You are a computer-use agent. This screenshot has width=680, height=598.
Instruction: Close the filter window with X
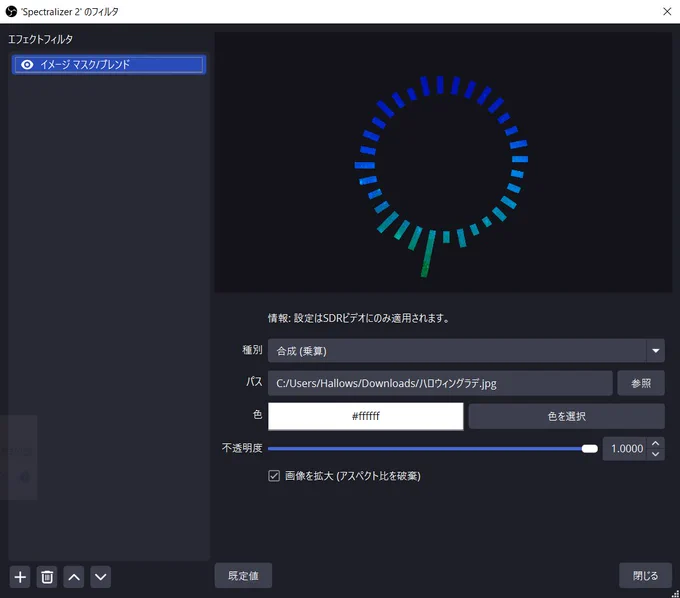(667, 12)
